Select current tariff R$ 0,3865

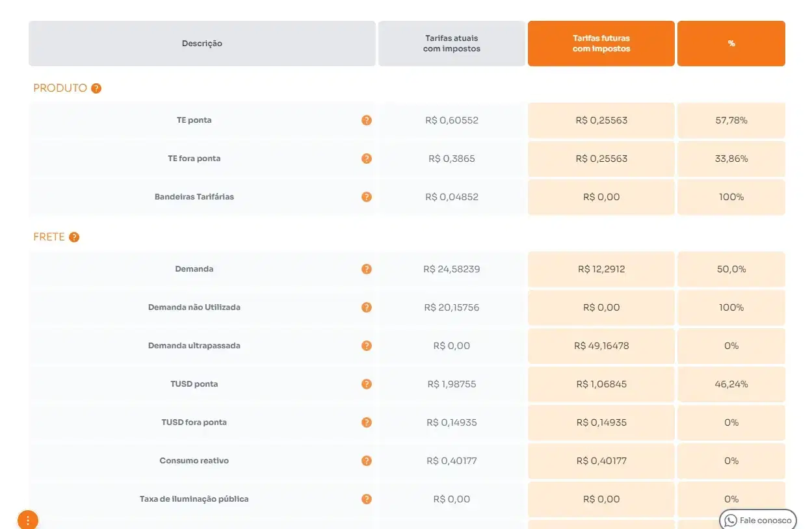[452, 159]
